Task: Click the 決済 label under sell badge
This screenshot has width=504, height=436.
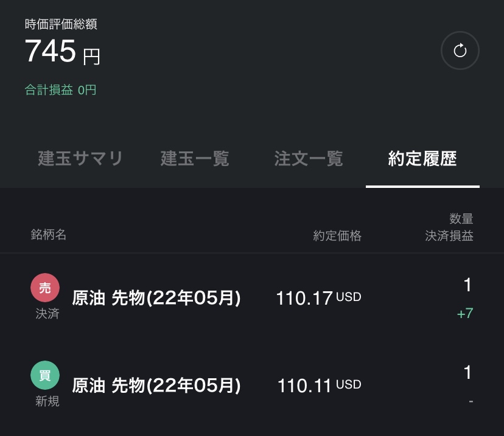Action: [x=47, y=314]
